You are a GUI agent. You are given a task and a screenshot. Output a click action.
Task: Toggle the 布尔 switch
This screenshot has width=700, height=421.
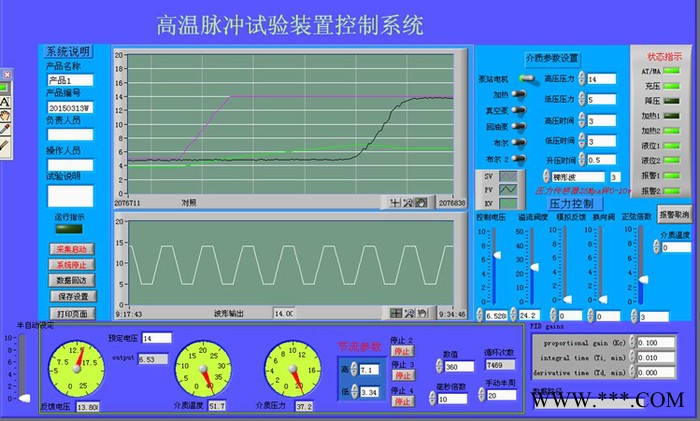tap(519, 142)
